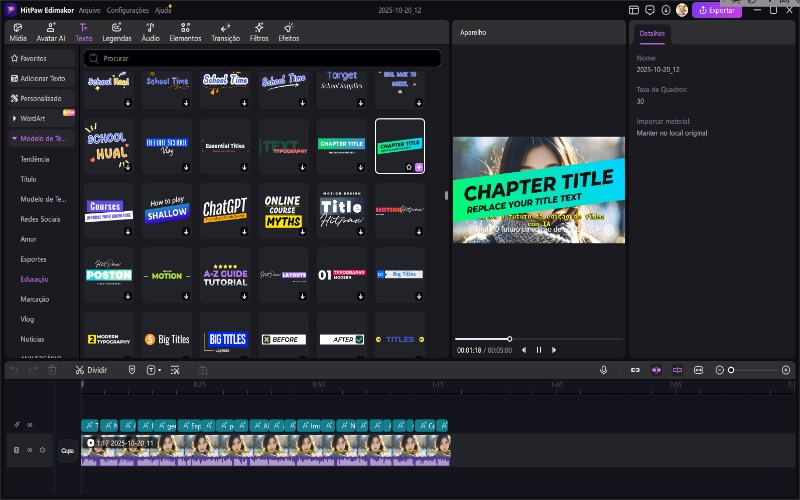Screen dimensions: 800x500
Task: Switch to the Filtros panel
Action: [x=258, y=31]
